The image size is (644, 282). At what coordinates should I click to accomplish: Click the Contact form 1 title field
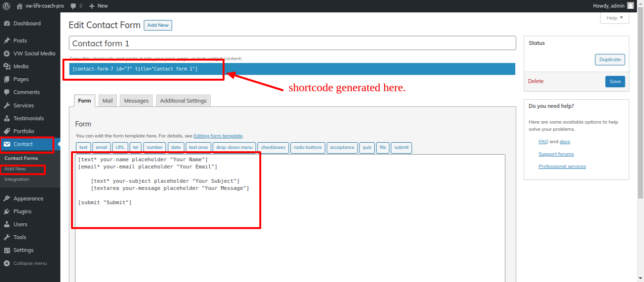point(292,43)
